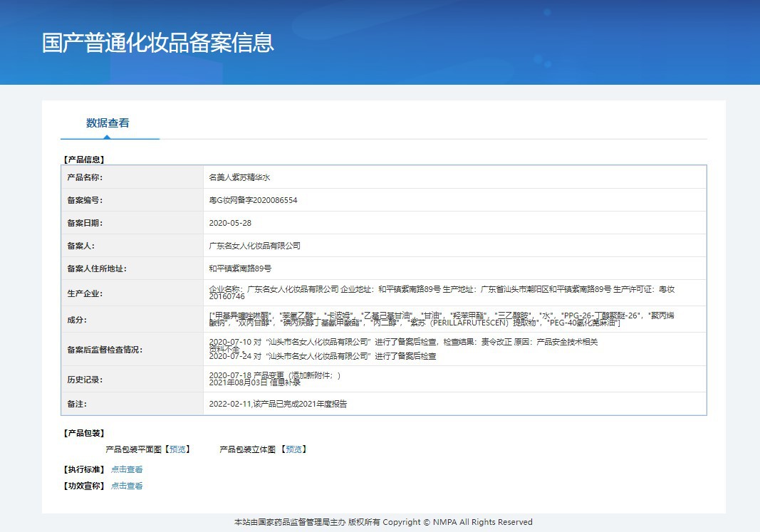Click the 产品名称: row label
Image resolution: width=760 pixels, height=532 pixels.
click(85, 177)
